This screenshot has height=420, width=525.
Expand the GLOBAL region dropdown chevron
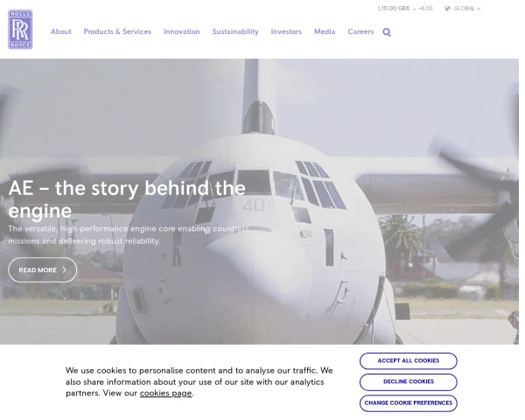click(x=479, y=9)
